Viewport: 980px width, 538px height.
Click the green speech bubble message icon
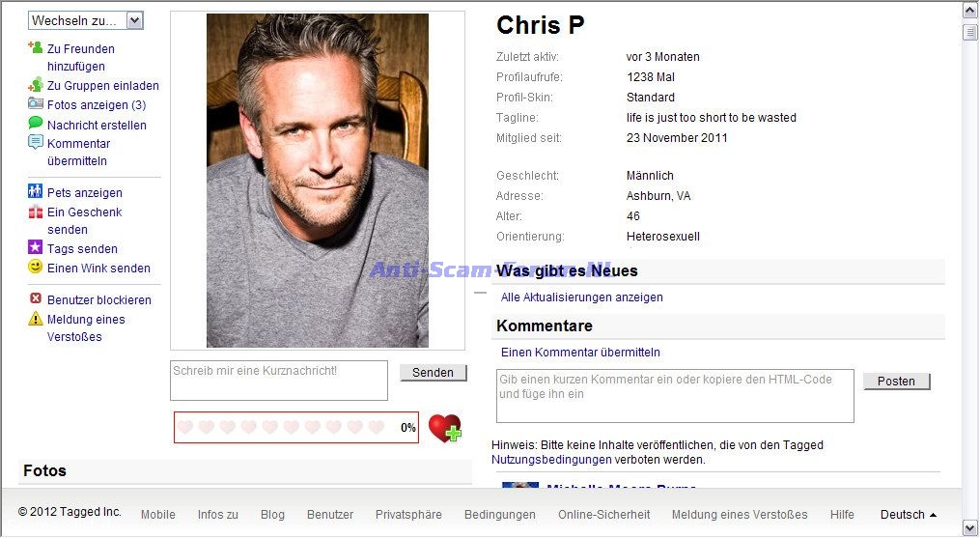36,124
